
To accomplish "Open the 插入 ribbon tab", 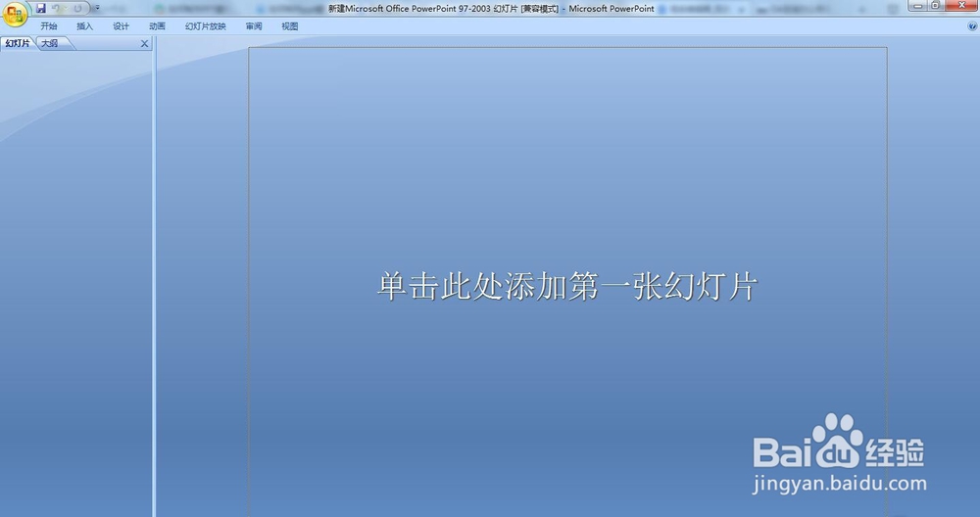I will (x=84, y=26).
